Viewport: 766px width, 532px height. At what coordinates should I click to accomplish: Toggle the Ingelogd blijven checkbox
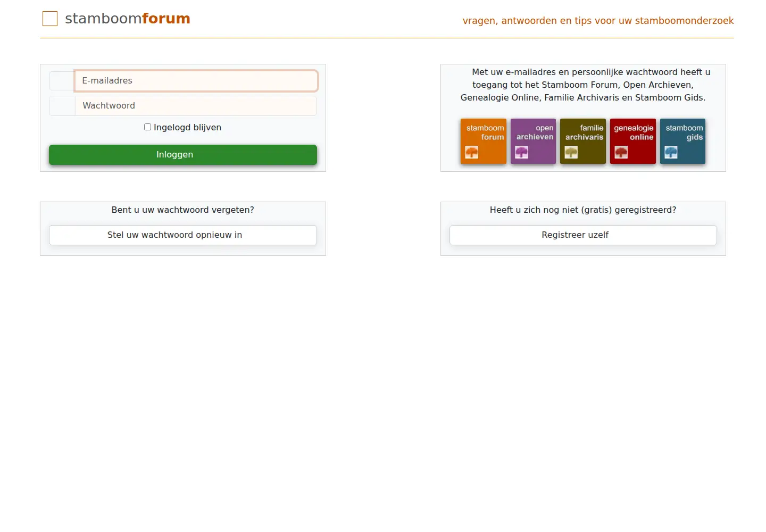coord(148,127)
